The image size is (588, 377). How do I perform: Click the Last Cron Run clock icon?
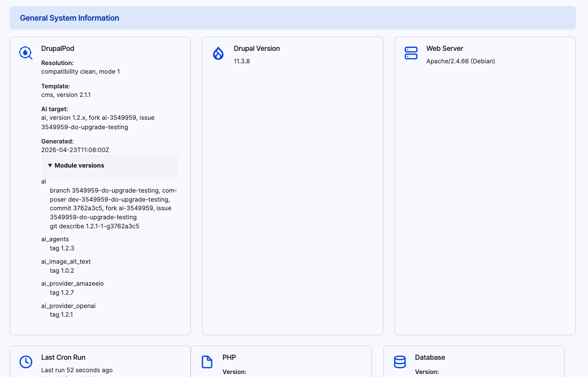26,362
